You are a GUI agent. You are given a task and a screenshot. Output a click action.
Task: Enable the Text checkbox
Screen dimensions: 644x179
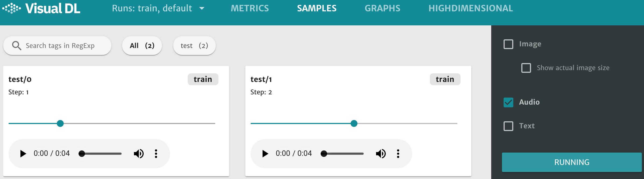coord(508,126)
